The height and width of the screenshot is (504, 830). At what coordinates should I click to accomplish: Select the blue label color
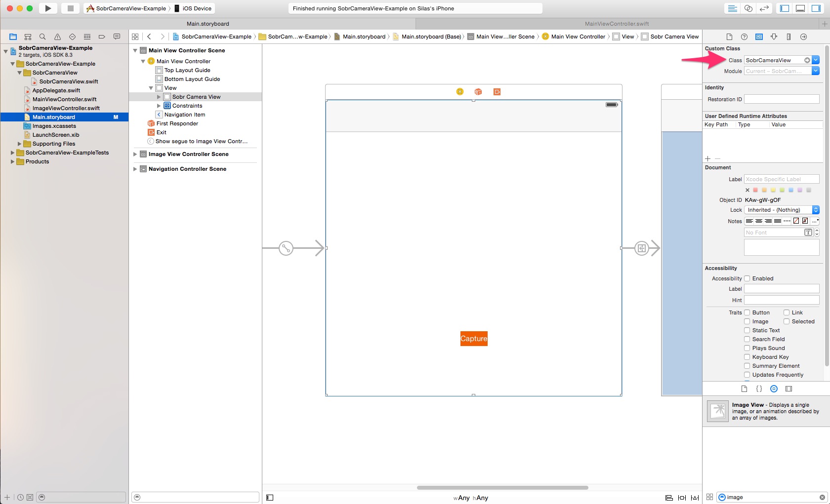click(x=791, y=190)
